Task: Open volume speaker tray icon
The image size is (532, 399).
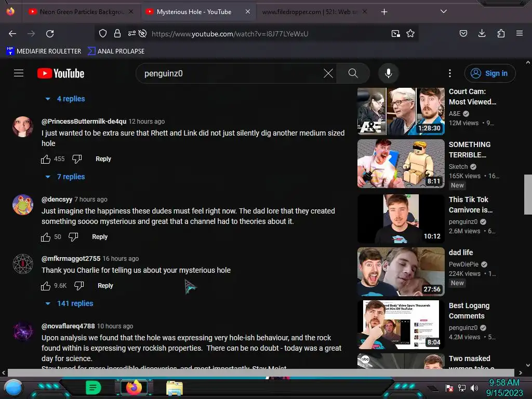Action: [474, 388]
